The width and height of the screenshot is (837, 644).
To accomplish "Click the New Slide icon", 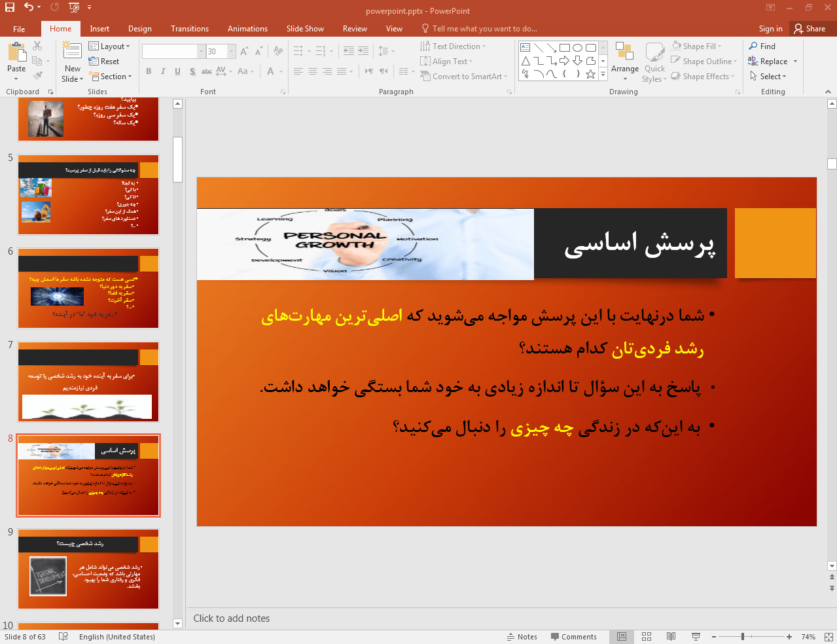I will (72, 54).
